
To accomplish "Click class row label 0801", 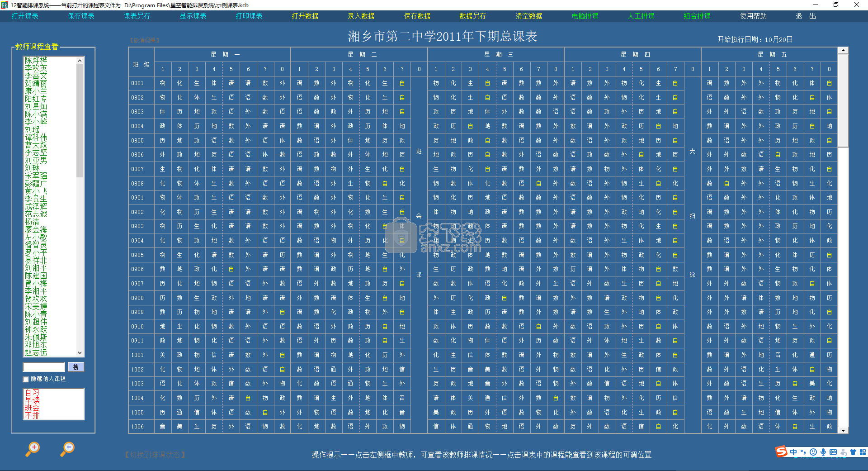I will (x=137, y=83).
